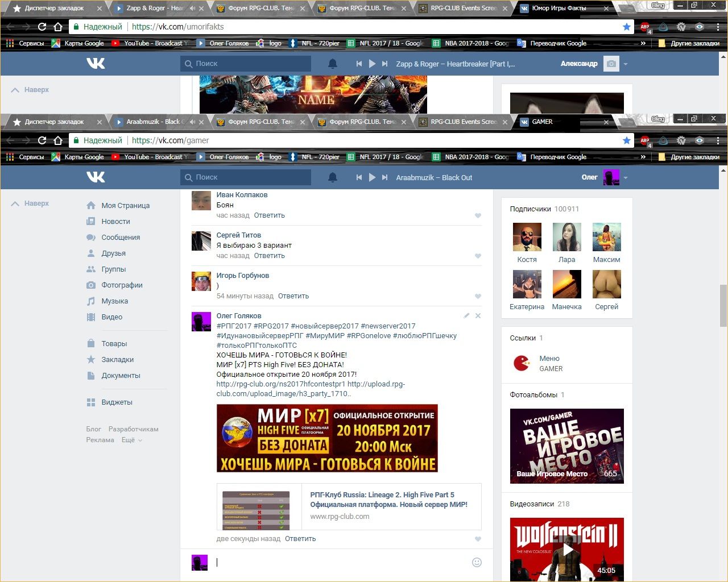Viewport: 728px width, 582px height.
Task: Open the Chrome menu in the GAMER window
Action: coord(718,140)
